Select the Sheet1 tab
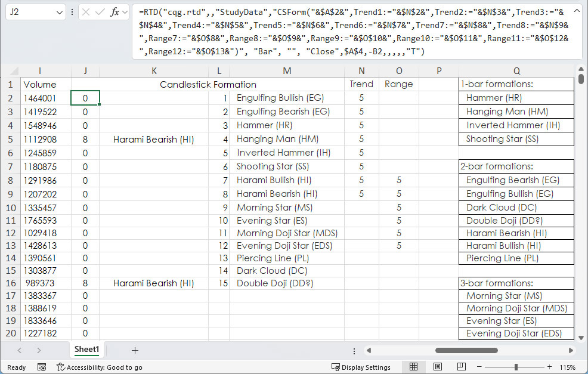 [x=86, y=350]
